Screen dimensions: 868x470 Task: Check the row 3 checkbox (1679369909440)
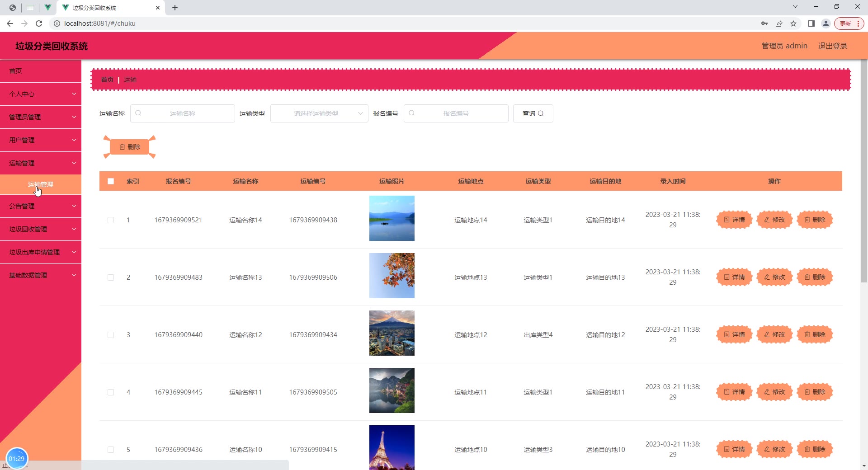(111, 335)
